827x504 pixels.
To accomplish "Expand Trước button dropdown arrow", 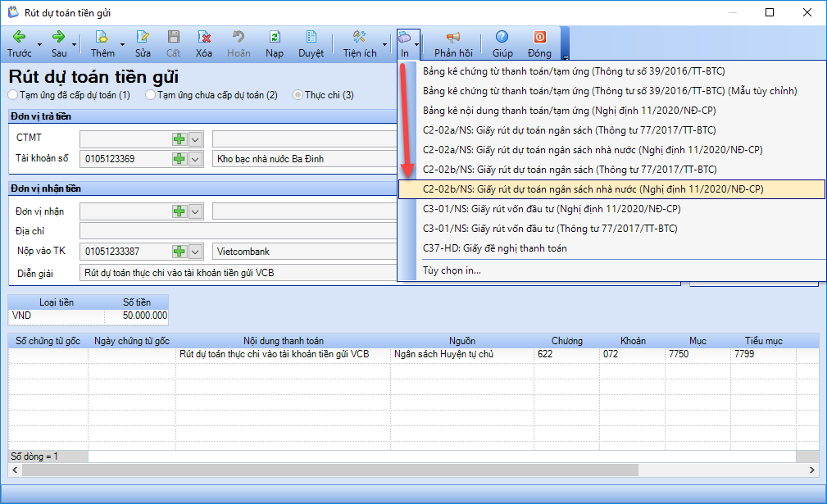I will pos(39,45).
